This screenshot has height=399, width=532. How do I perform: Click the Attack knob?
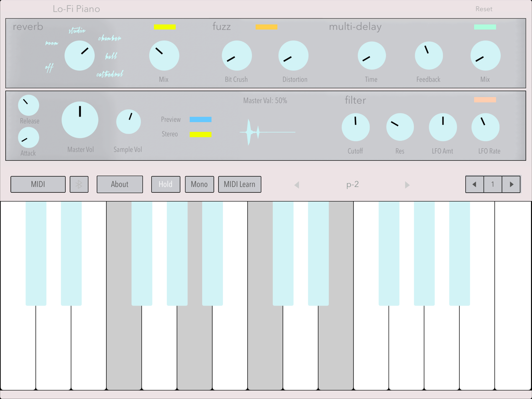pyautogui.click(x=29, y=137)
